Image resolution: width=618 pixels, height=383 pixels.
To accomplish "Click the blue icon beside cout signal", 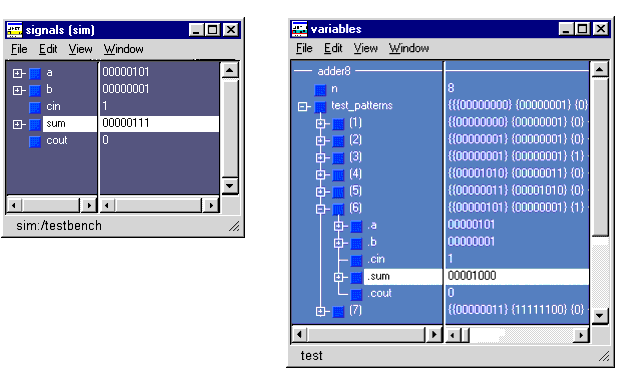I will (x=35, y=141).
